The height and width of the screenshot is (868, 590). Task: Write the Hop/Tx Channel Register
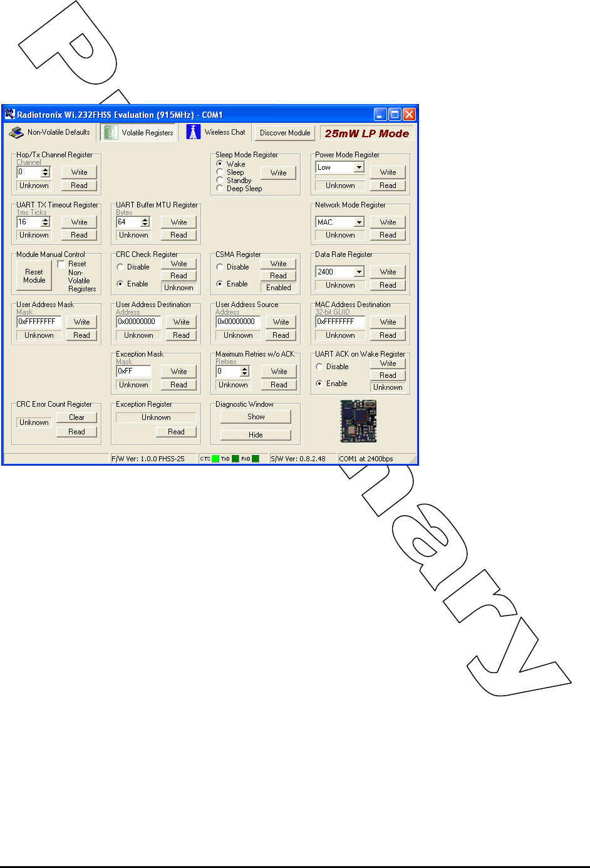80,172
